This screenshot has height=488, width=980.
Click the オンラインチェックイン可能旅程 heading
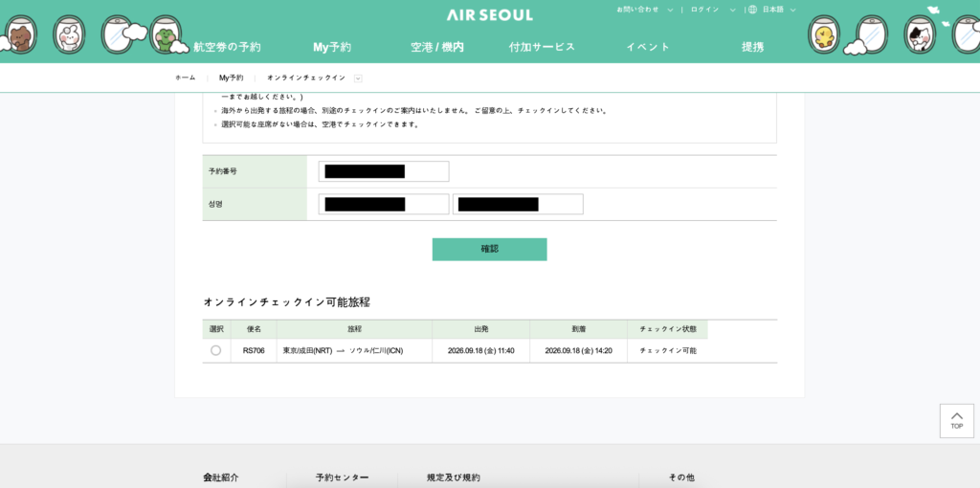click(x=287, y=302)
